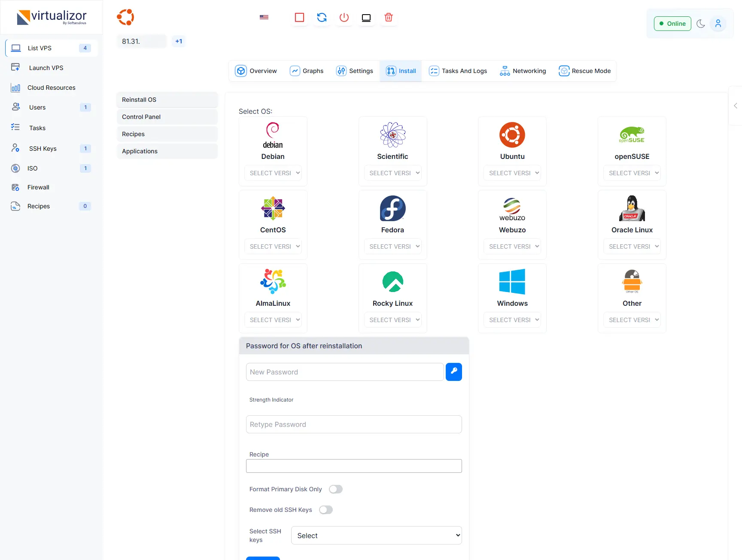
Task: Click the US flag icon
Action: [264, 17]
